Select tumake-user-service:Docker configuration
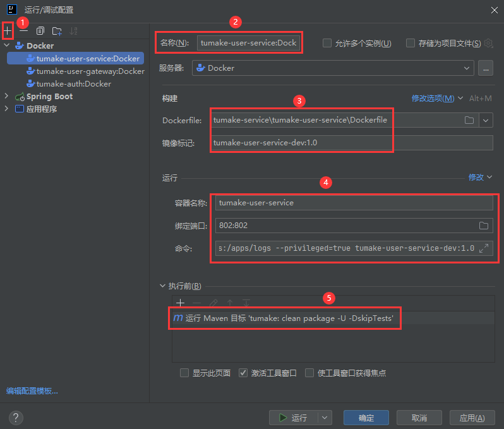The height and width of the screenshot is (429, 504). 76,59
